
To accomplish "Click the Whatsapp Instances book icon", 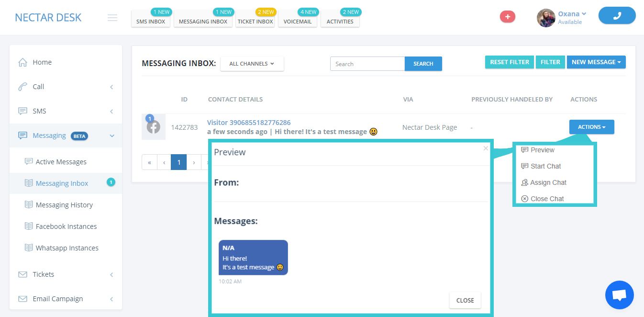I will point(29,248).
